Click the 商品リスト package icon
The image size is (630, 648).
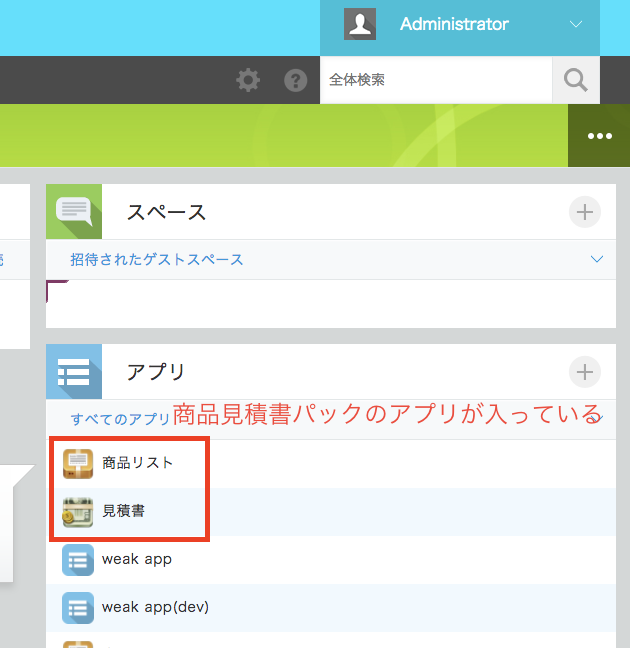pyautogui.click(x=78, y=464)
